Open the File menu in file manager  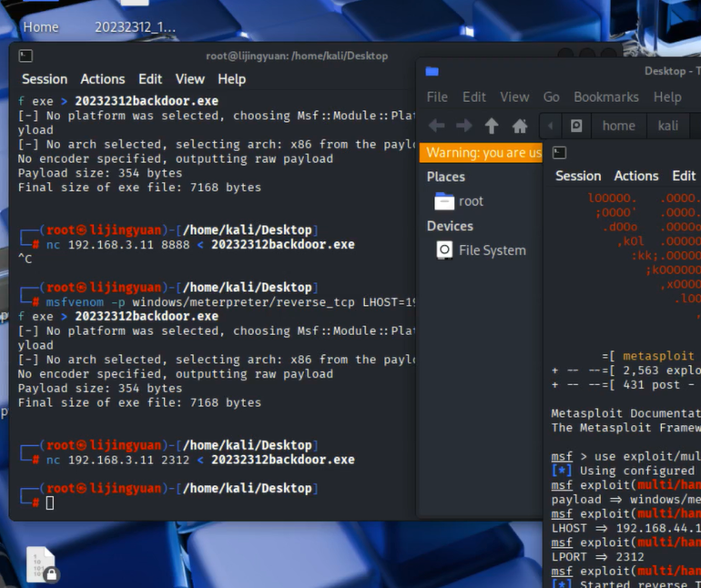coord(437,97)
